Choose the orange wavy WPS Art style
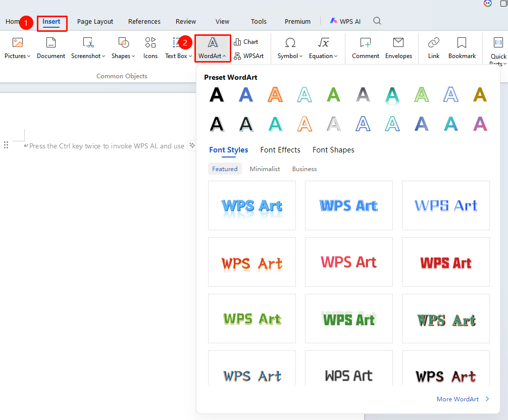 click(x=252, y=262)
